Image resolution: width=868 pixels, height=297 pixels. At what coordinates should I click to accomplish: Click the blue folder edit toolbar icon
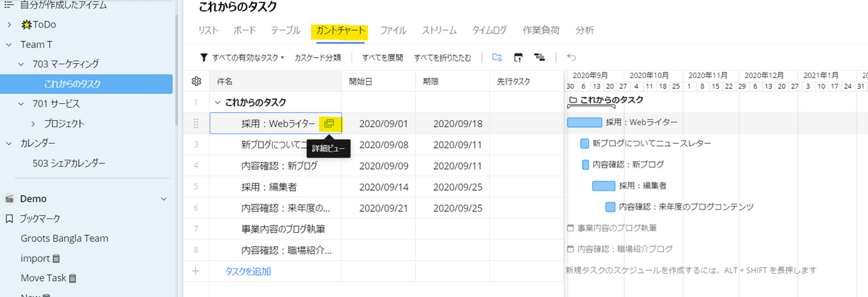point(497,57)
